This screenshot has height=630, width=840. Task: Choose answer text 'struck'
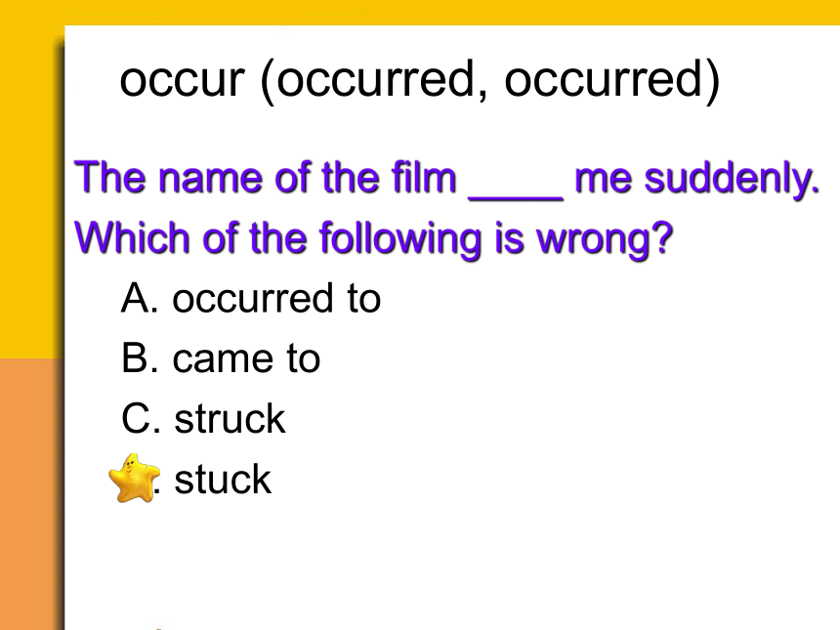230,419
